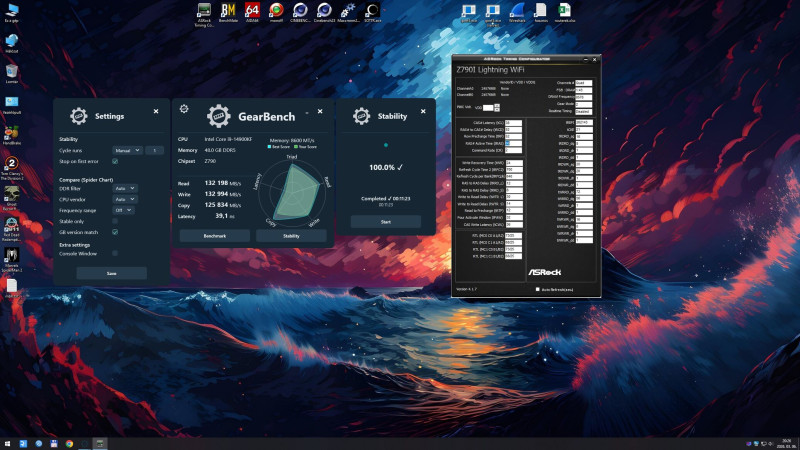The height and width of the screenshot is (450, 800).
Task: Toggle Console Window checkbox
Action: (115, 253)
